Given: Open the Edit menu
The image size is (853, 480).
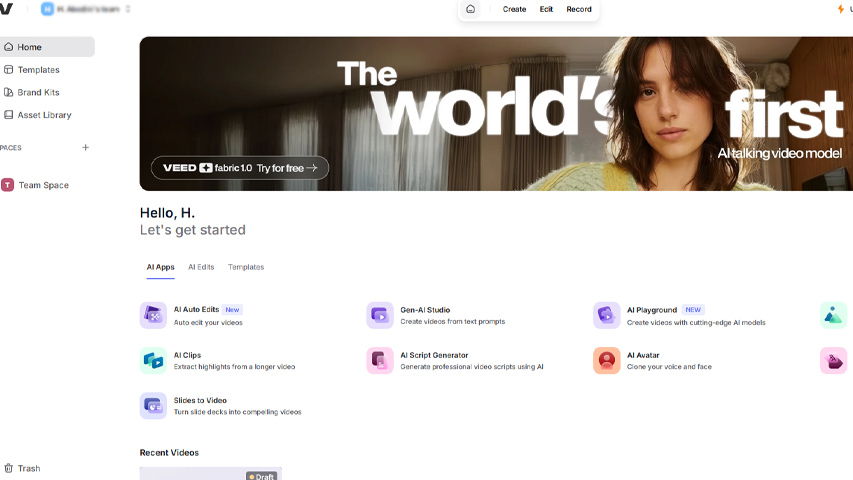Looking at the screenshot, I should point(546,9).
